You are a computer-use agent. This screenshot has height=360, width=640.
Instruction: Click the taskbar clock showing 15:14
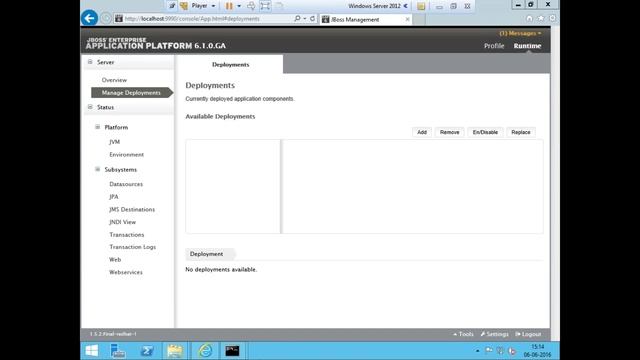point(538,351)
